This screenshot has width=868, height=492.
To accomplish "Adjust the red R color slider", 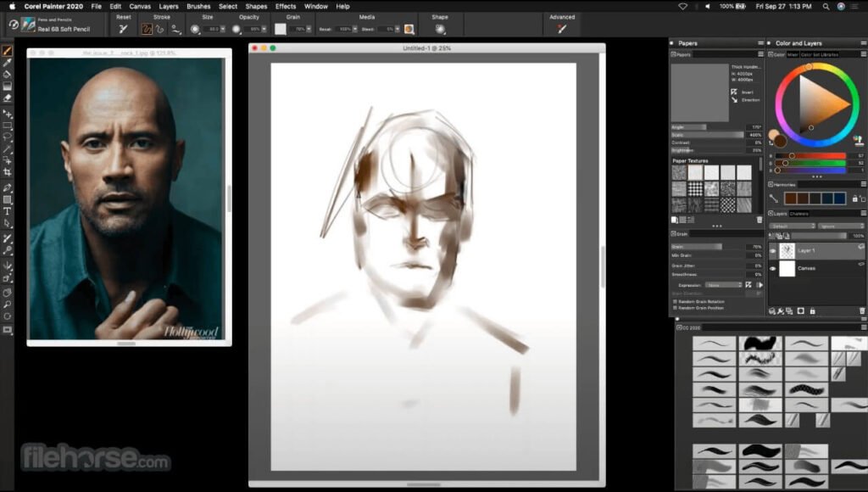I will (x=810, y=156).
